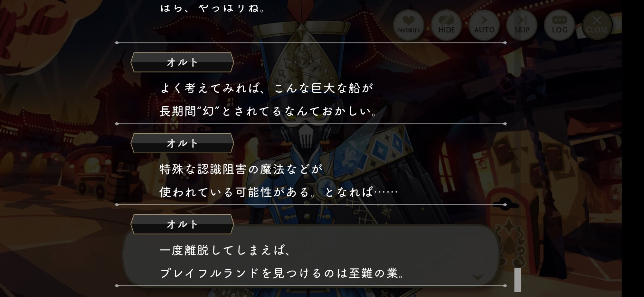The height and width of the screenshot is (297, 644).
Task: Hide the text window with HIDE
Action: pos(446,25)
